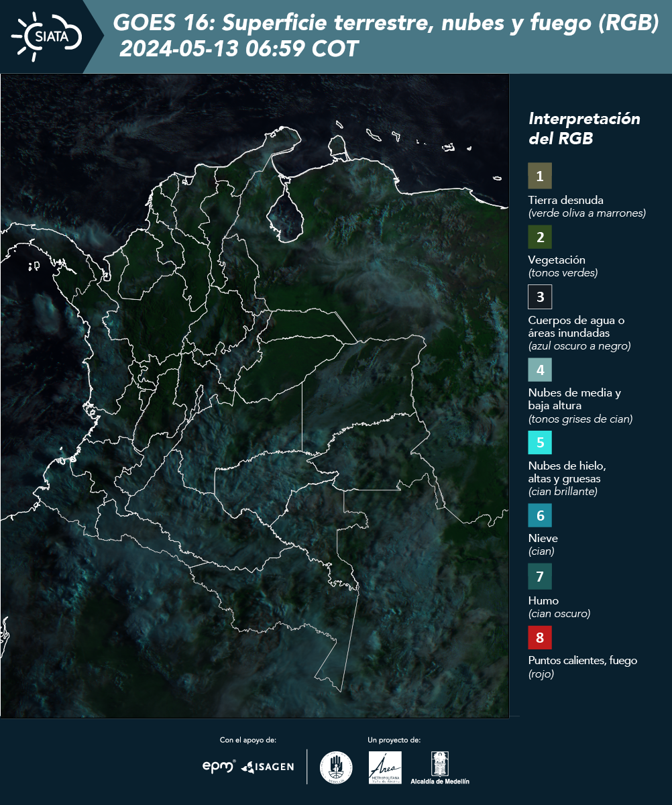Click the GOES 16 title text

[386, 23]
